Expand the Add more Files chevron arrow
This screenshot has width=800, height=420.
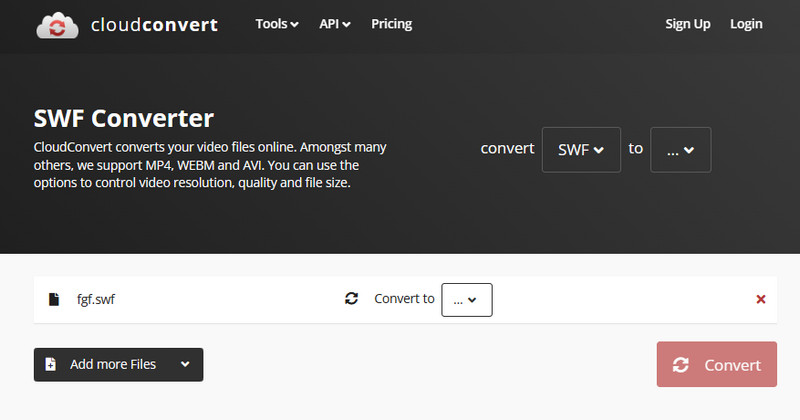point(185,365)
